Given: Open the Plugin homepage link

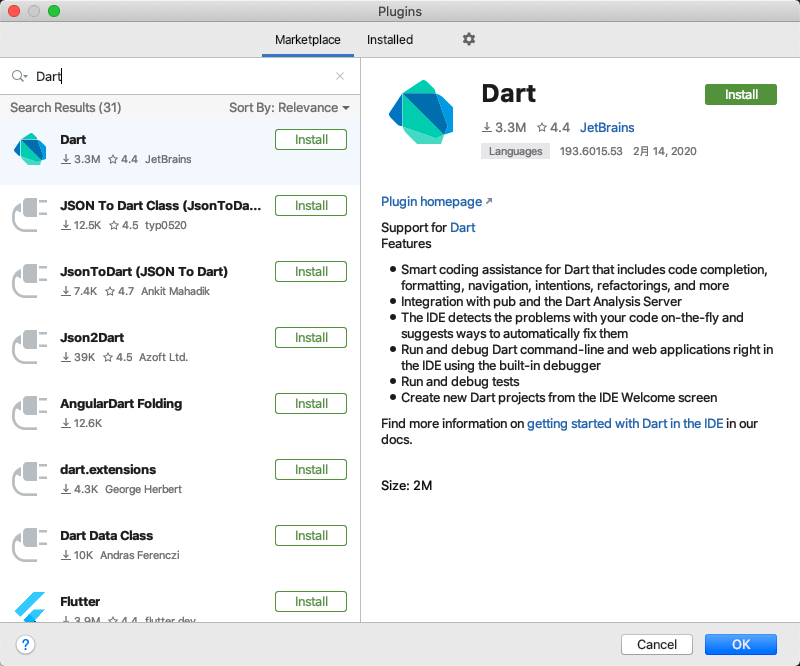Looking at the screenshot, I should click(437, 202).
